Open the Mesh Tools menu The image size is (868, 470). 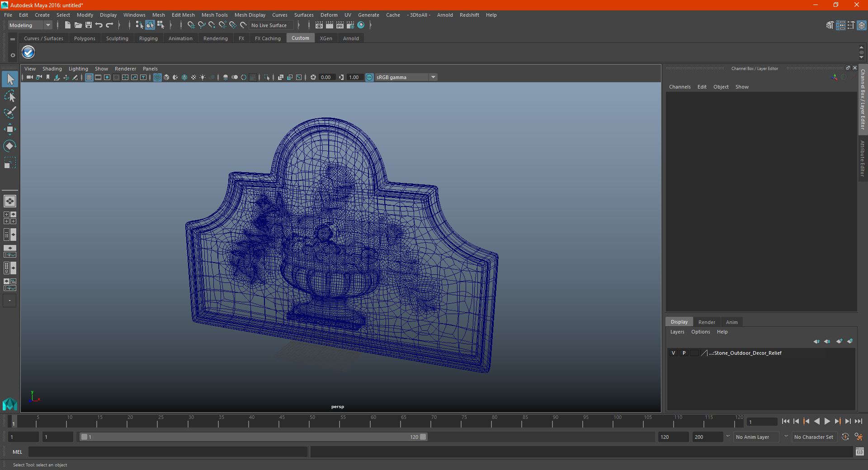[x=214, y=15]
